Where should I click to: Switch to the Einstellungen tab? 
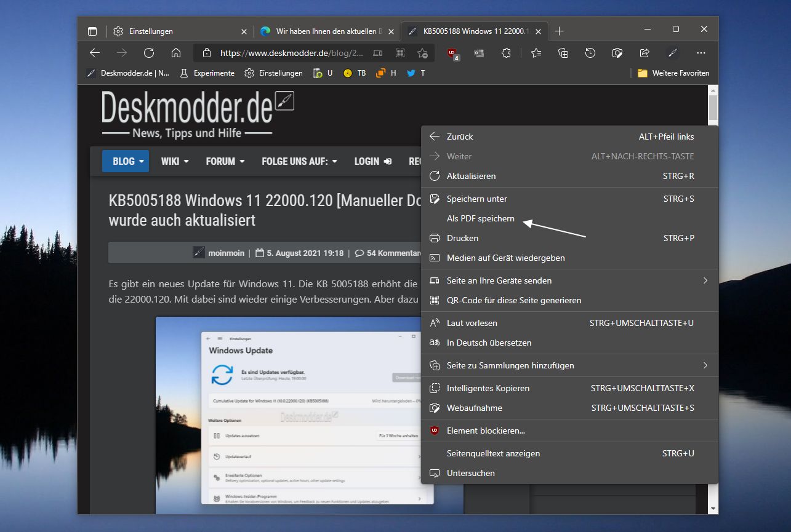click(x=179, y=31)
